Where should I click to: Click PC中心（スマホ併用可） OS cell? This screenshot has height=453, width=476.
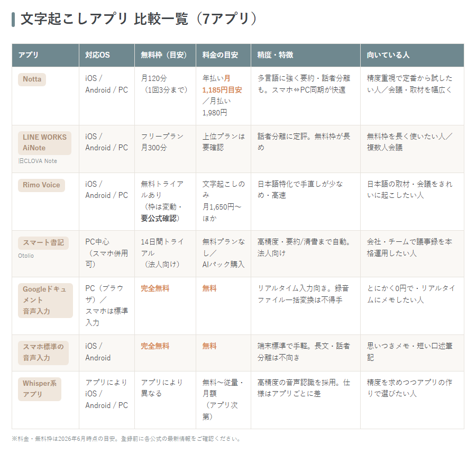tap(106, 253)
